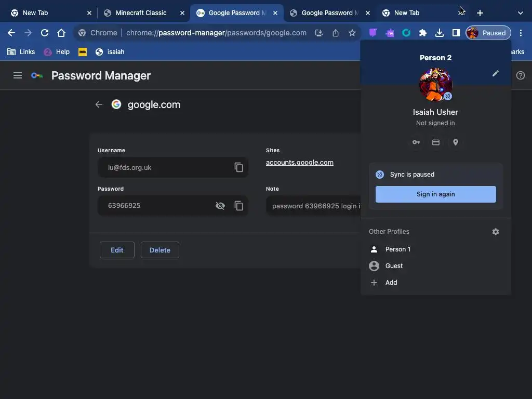Image resolution: width=532 pixels, height=399 pixels.
Task: Open a new tab with plus button
Action: point(480,13)
